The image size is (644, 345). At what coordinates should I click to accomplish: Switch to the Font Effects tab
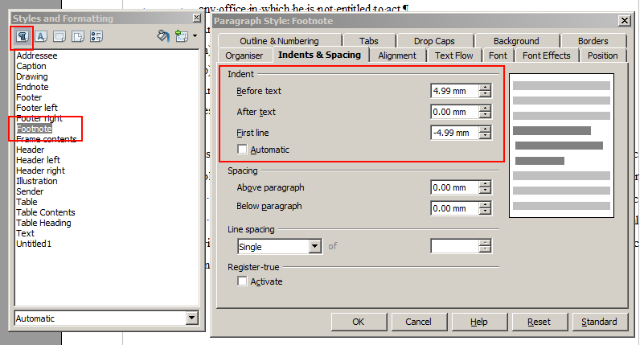pos(546,55)
